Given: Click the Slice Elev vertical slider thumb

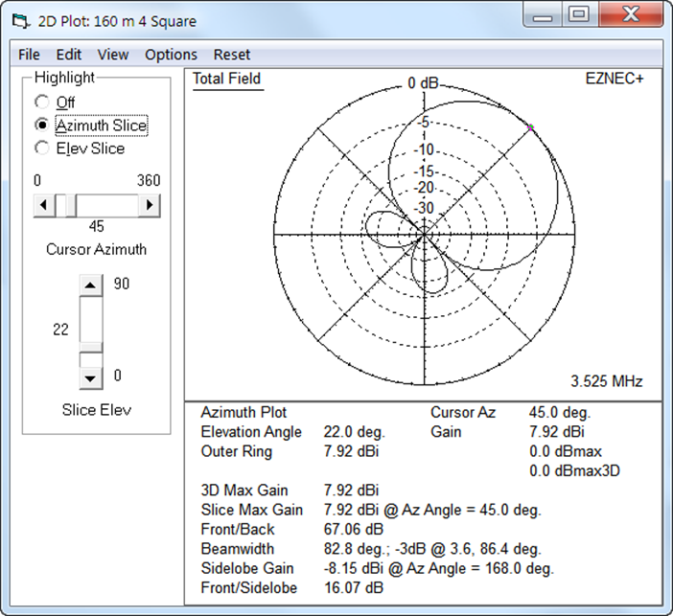Looking at the screenshot, I should [90, 347].
